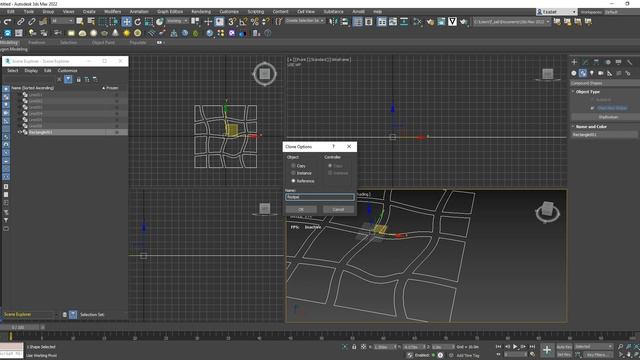The width and height of the screenshot is (640, 360).
Task: Click Cancel in Clone Options dialog
Action: (x=338, y=209)
